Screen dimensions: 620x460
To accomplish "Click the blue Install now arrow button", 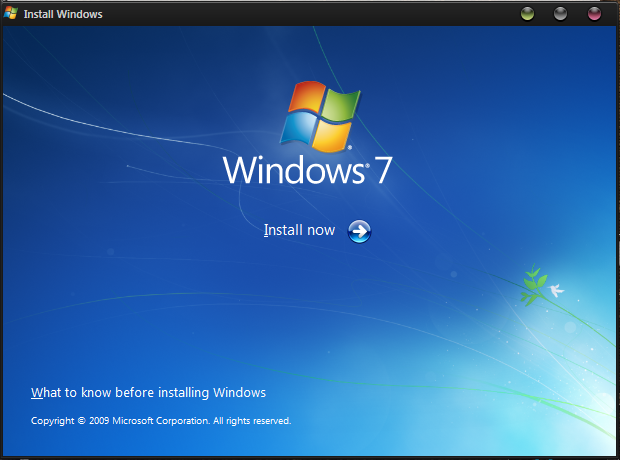I will pos(359,231).
